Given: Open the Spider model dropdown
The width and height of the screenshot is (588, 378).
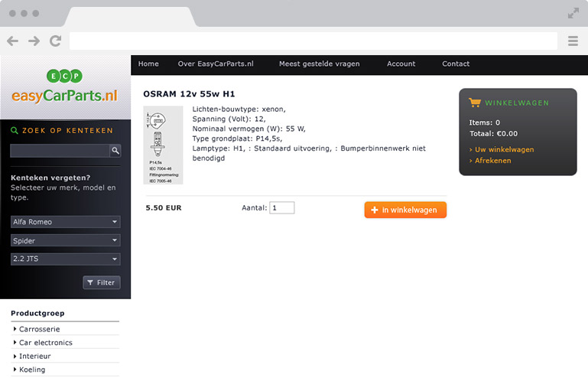Looking at the screenshot, I should click(65, 240).
